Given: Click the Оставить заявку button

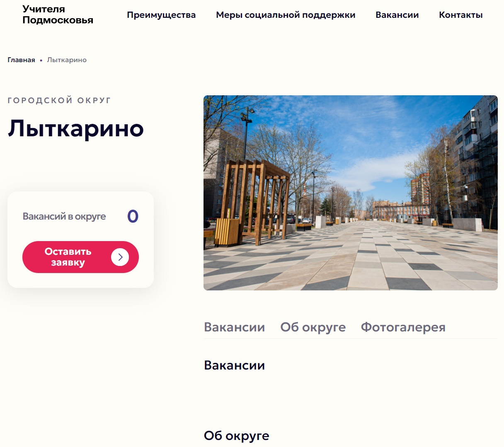Looking at the screenshot, I should click(x=80, y=257).
